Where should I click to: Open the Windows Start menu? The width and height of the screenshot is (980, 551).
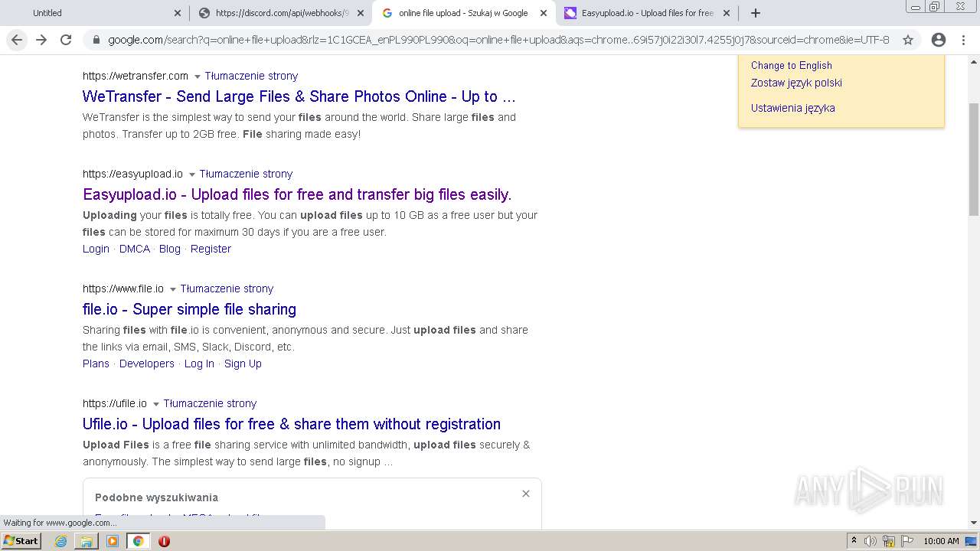21,540
